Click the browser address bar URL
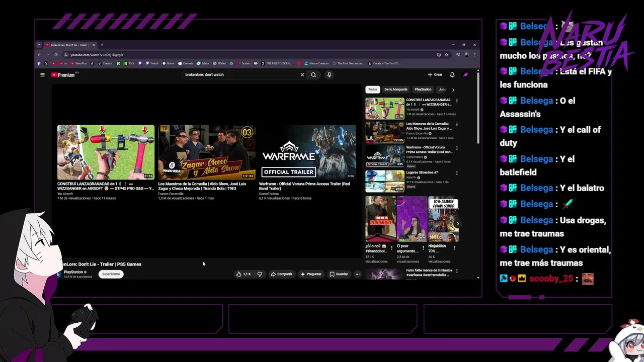The height and width of the screenshot is (362, 644). click(x=97, y=55)
